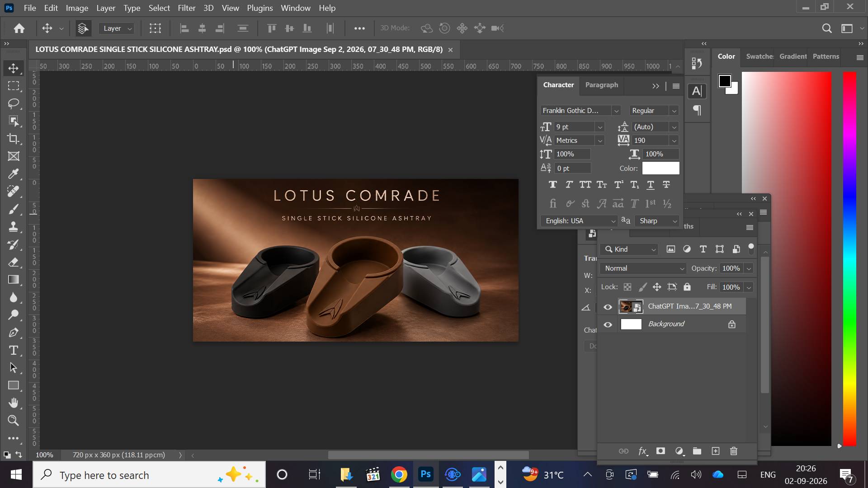The height and width of the screenshot is (488, 868).
Task: Select the Zoom tool in toolbar
Action: 14,421
